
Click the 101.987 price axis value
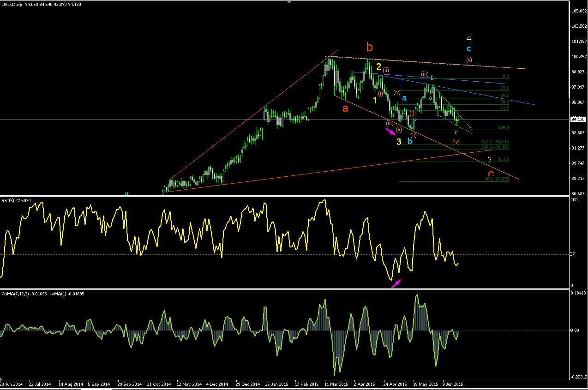578,41
